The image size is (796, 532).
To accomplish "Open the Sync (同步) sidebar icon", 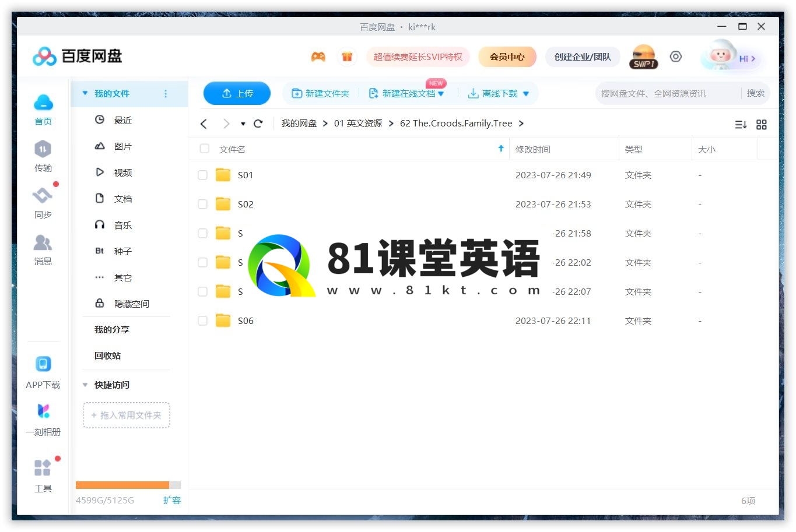I will tap(43, 196).
